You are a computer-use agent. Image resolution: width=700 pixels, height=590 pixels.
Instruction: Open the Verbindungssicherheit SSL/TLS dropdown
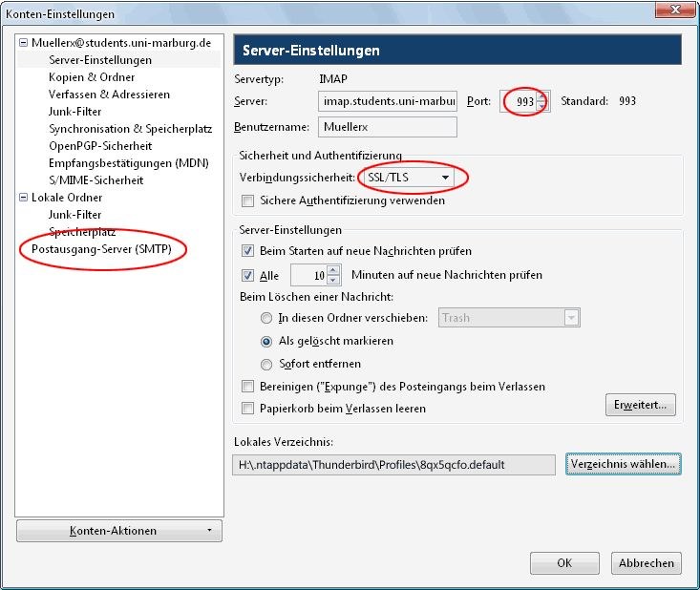coord(410,178)
